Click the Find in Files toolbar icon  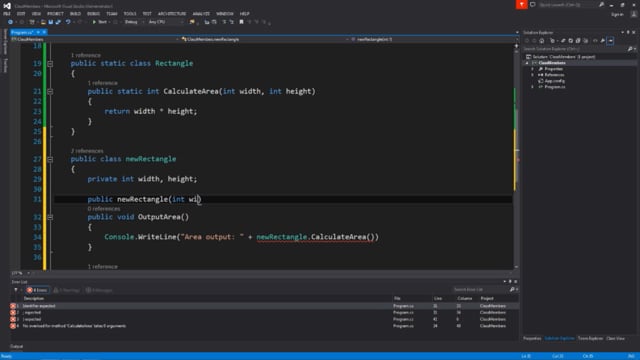(192, 22)
